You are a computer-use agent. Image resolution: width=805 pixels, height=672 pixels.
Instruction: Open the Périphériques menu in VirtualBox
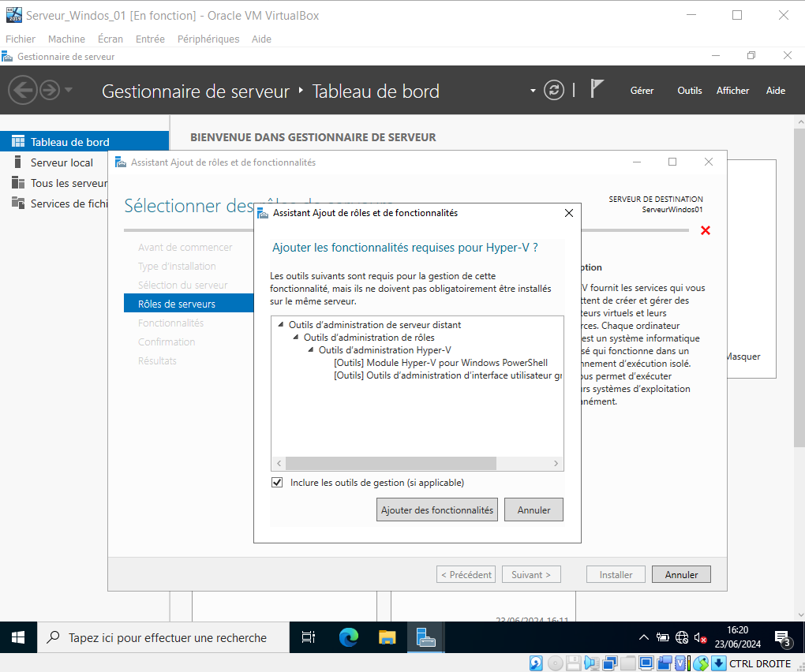208,39
